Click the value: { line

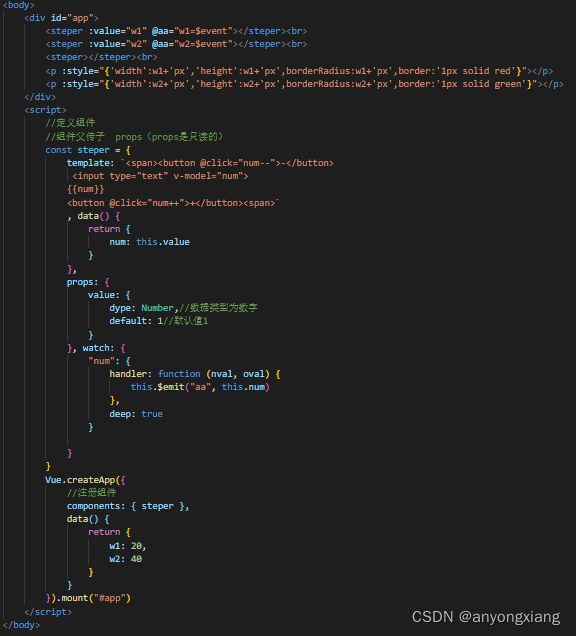[x=110, y=295]
